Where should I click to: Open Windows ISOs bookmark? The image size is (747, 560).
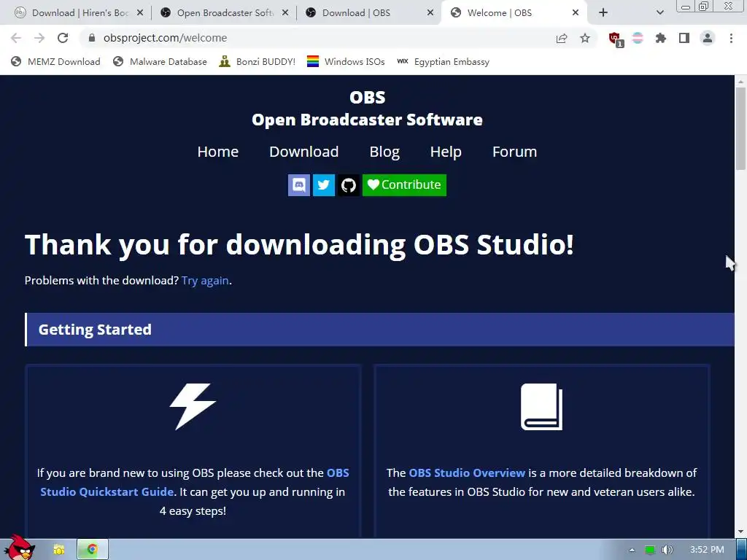[x=346, y=62]
